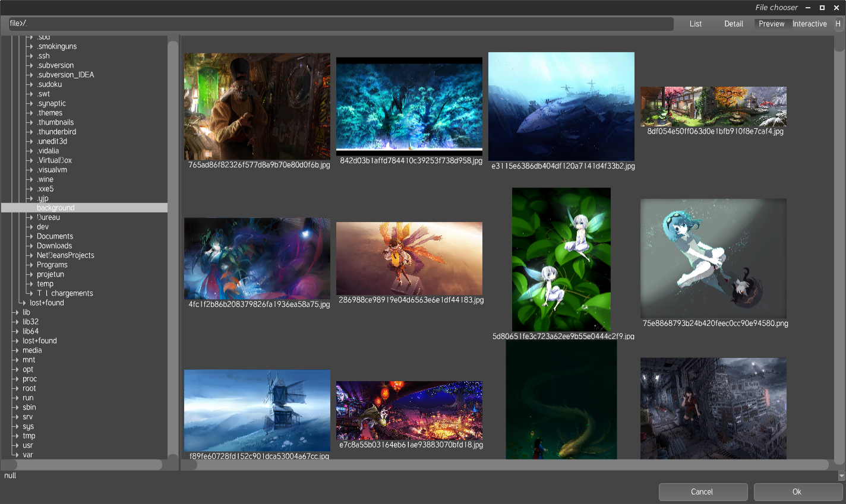This screenshot has width=846, height=504.
Task: Confirm with the Ok button
Action: [798, 492]
